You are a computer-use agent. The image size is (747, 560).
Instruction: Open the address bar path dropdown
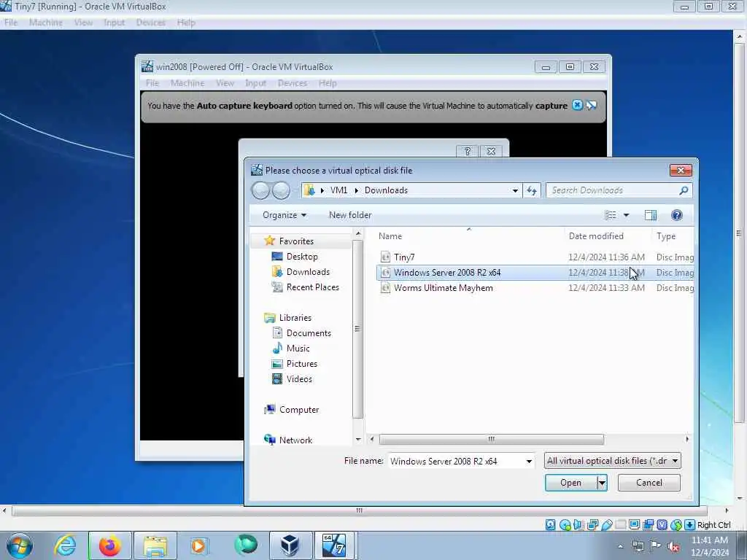515,190
